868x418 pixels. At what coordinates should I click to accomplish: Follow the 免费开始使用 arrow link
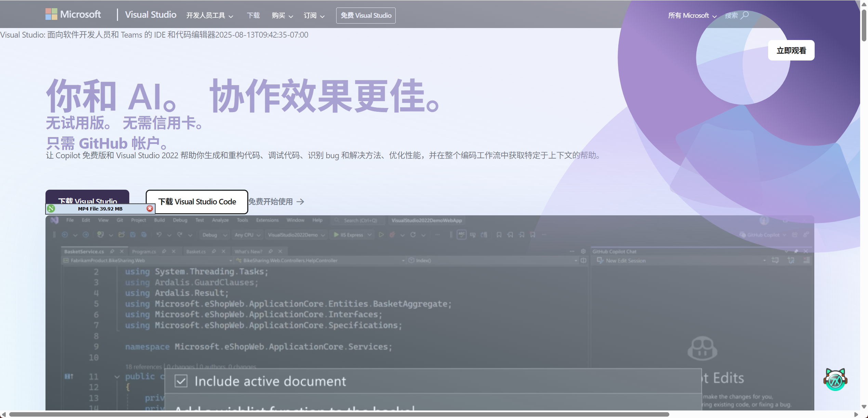(x=276, y=202)
